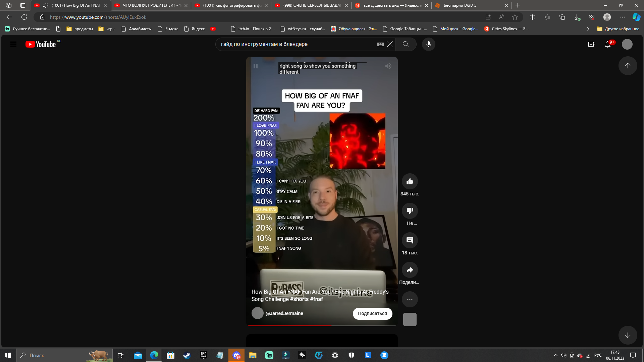Go to next short with down arrow

[x=628, y=335]
